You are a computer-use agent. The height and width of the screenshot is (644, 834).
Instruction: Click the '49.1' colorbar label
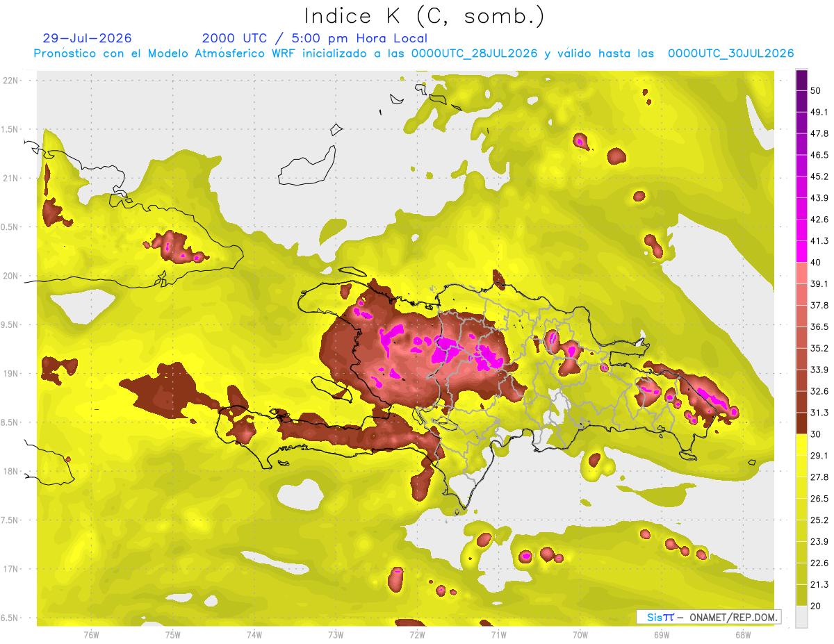819,112
